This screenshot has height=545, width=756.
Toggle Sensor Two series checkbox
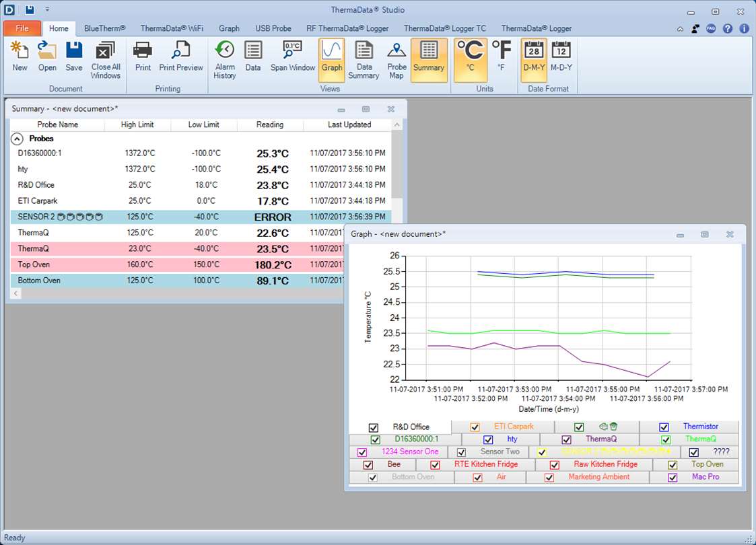tap(461, 452)
